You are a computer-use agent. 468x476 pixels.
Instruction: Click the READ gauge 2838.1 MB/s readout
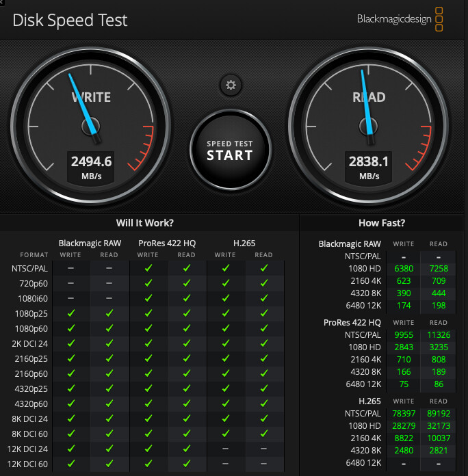(x=368, y=168)
